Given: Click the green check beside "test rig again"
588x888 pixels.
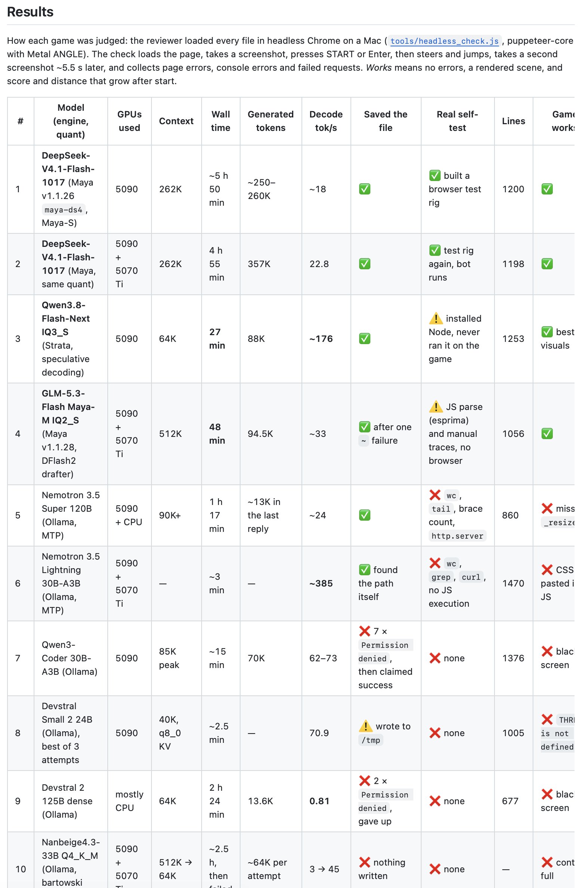Looking at the screenshot, I should 435,250.
